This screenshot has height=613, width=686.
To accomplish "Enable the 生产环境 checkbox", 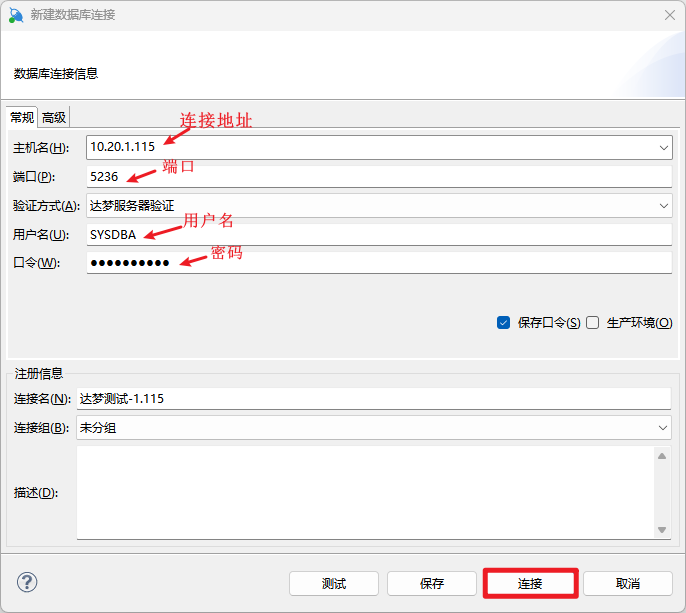I will [592, 323].
